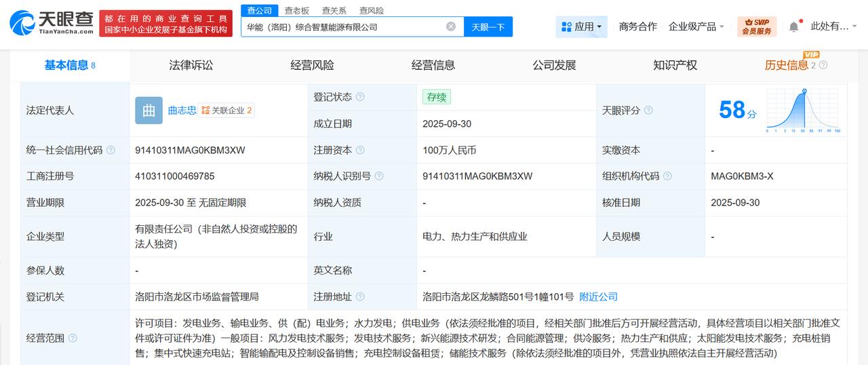Image resolution: width=868 pixels, height=365 pixels.
Task: Clear the search box text
Action: coord(451,26)
